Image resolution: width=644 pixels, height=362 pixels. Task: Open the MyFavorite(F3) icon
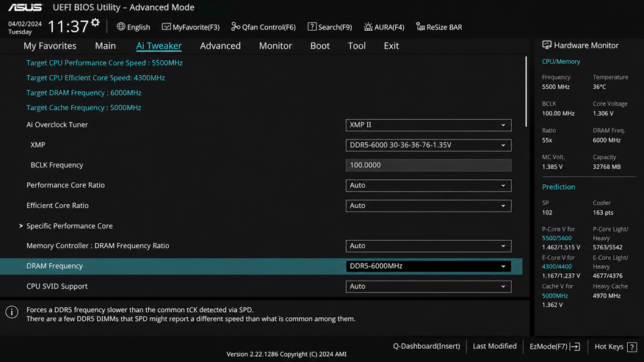(x=166, y=26)
